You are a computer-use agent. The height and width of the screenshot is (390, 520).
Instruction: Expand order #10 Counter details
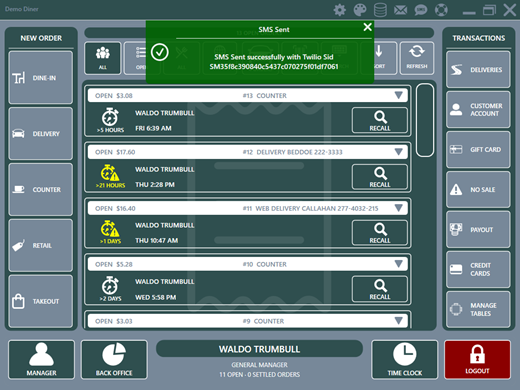tap(398, 264)
